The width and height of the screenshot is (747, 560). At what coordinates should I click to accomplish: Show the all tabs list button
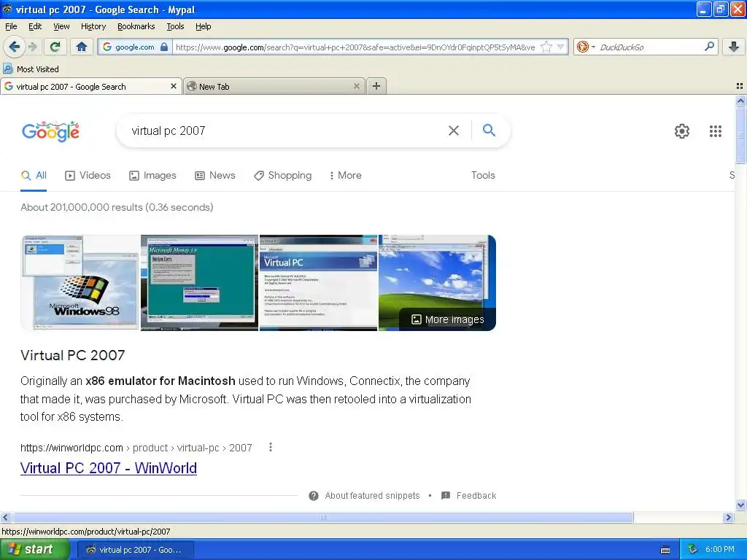[x=740, y=86]
